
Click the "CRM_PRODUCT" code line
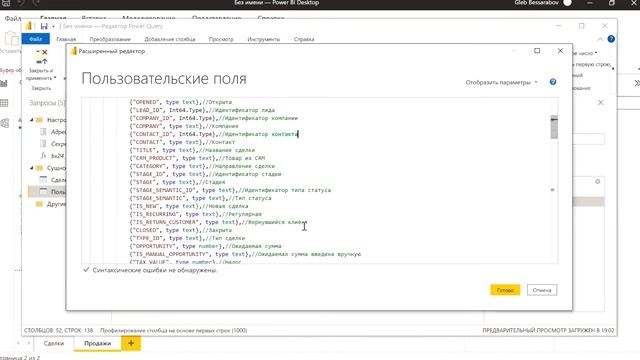point(197,158)
